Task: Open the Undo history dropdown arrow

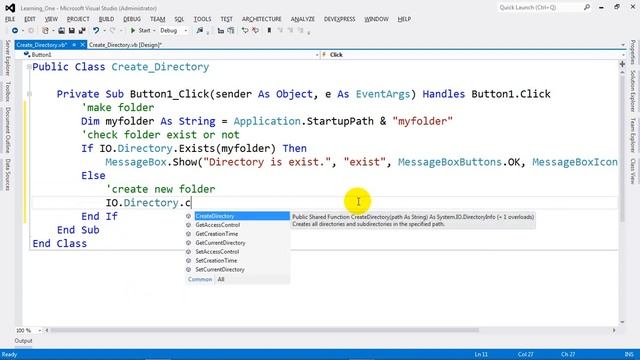Action: tap(104, 31)
